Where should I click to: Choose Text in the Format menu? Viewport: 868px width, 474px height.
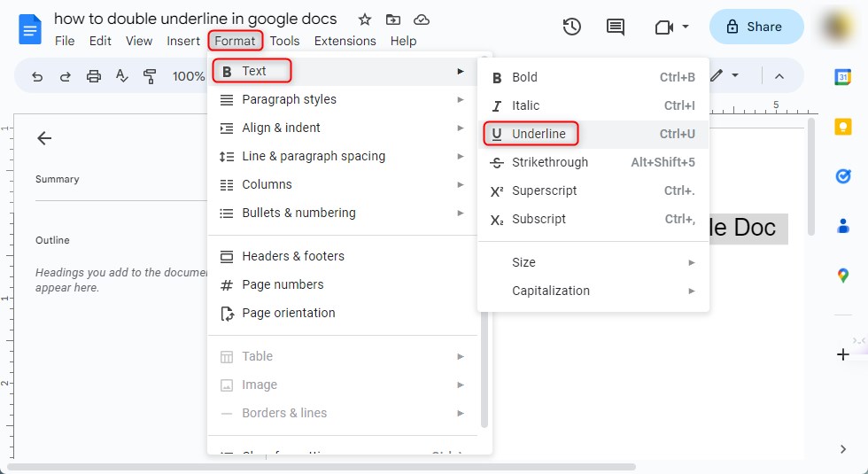[342, 71]
